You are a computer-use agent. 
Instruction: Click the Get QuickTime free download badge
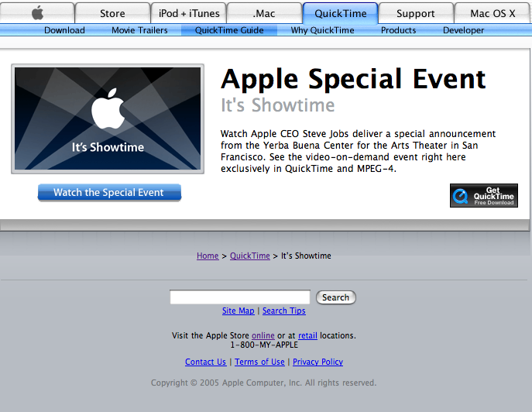pos(483,195)
